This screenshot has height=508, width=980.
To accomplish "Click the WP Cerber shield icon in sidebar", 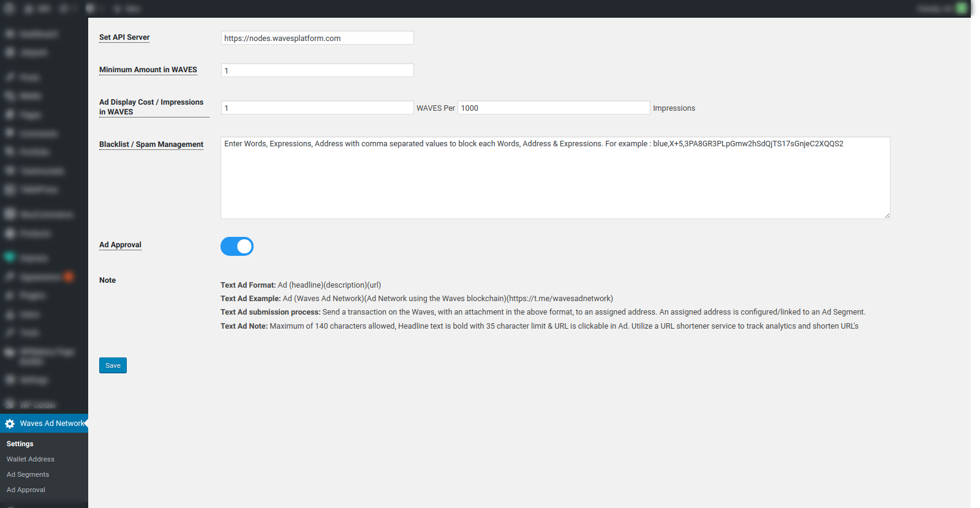I will tap(10, 405).
